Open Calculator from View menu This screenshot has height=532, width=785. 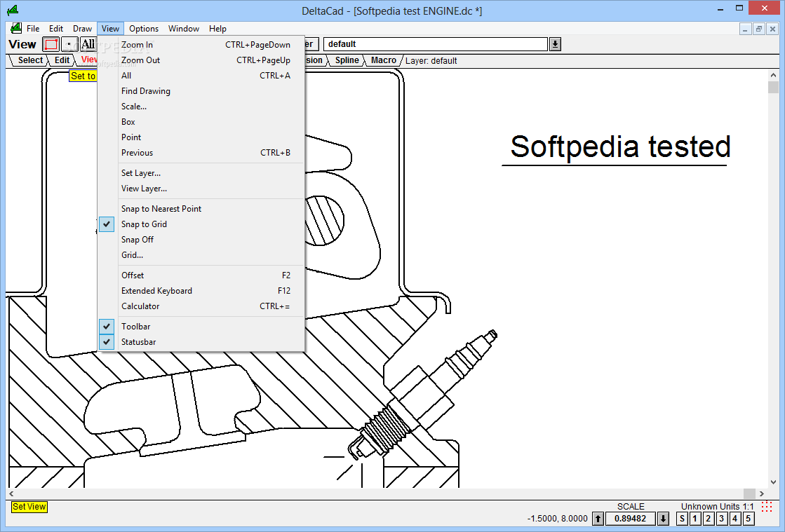(x=201, y=306)
